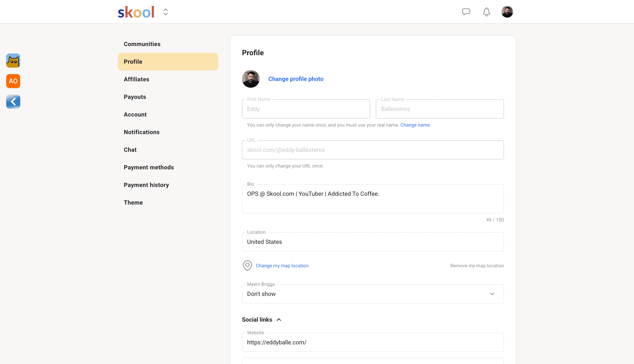The width and height of the screenshot is (634, 364).
Task: Open Notifications settings
Action: pos(141,132)
